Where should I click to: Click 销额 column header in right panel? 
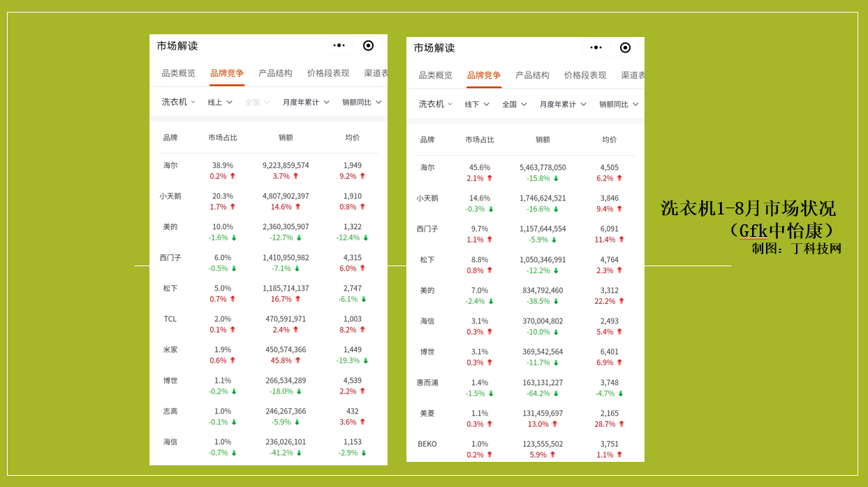coord(543,140)
